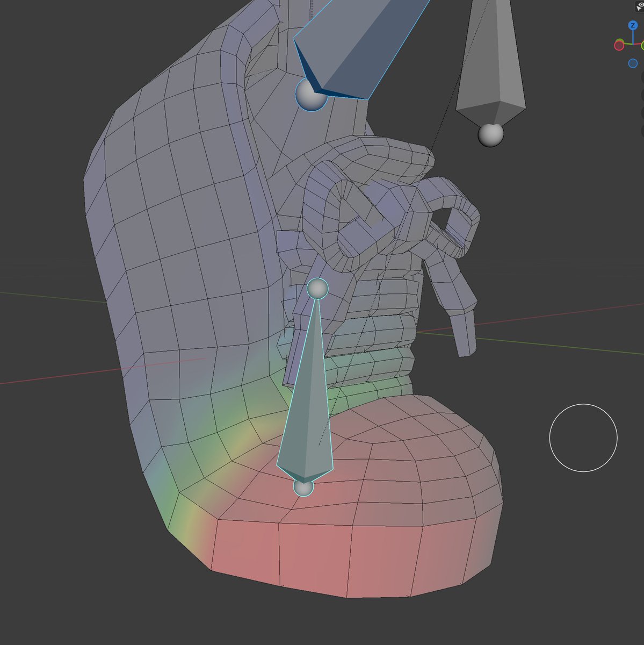Screen dimensions: 644x645
Task: Click the center of the navigation gizmo
Action: [633, 44]
